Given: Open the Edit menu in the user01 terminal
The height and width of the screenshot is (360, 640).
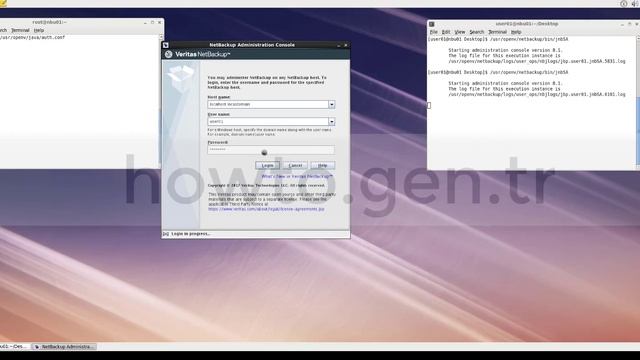Looking at the screenshot, I should (446, 32).
